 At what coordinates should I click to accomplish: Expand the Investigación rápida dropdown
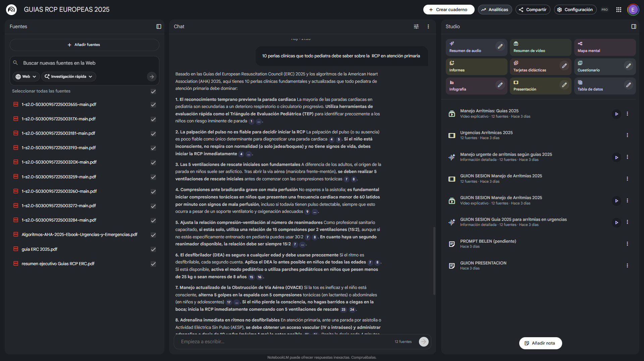68,76
